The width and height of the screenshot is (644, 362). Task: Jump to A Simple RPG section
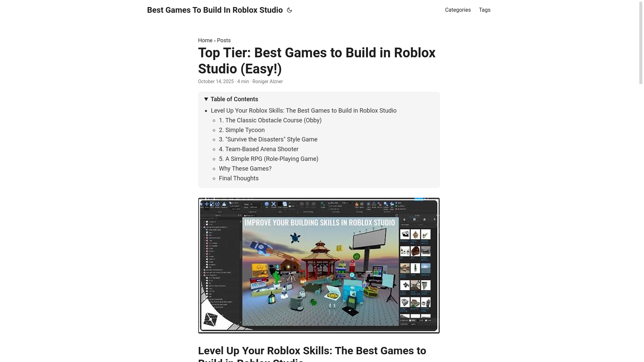(x=268, y=159)
